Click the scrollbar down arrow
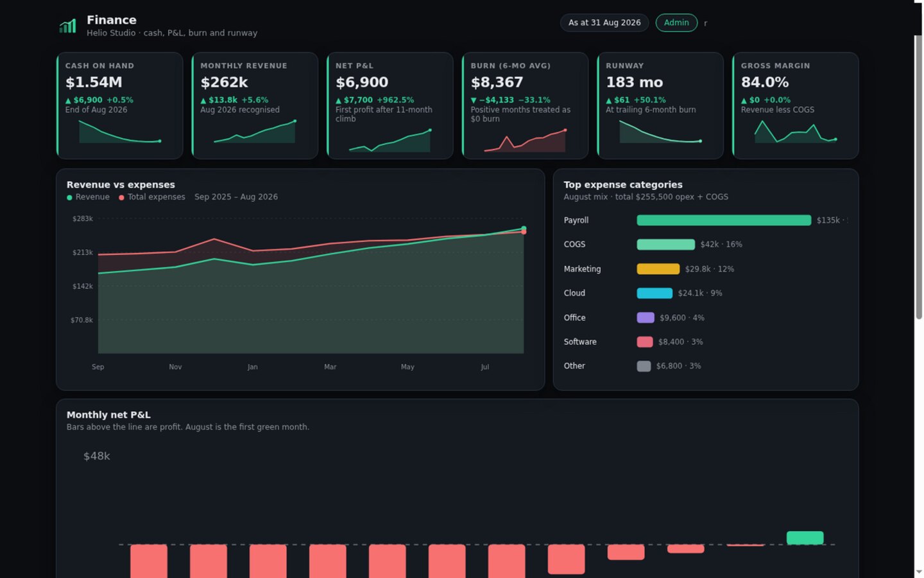Screen dimensions: 924x578 [919, 572]
